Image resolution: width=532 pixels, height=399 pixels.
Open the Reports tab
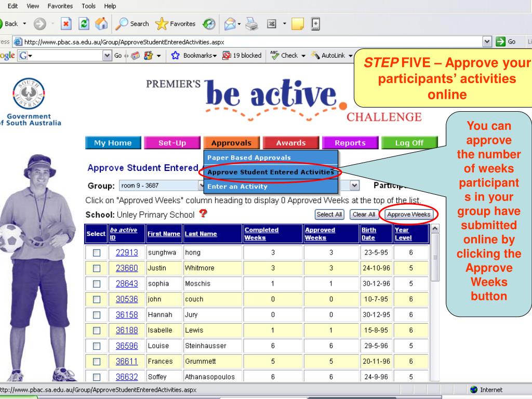(350, 143)
